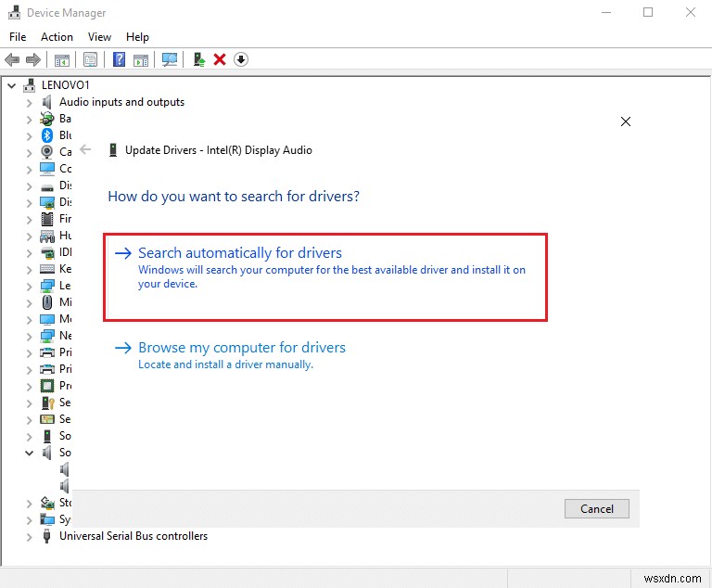712x588 pixels.
Task: Collapse the LENOVO1 root node
Action: click(x=12, y=85)
